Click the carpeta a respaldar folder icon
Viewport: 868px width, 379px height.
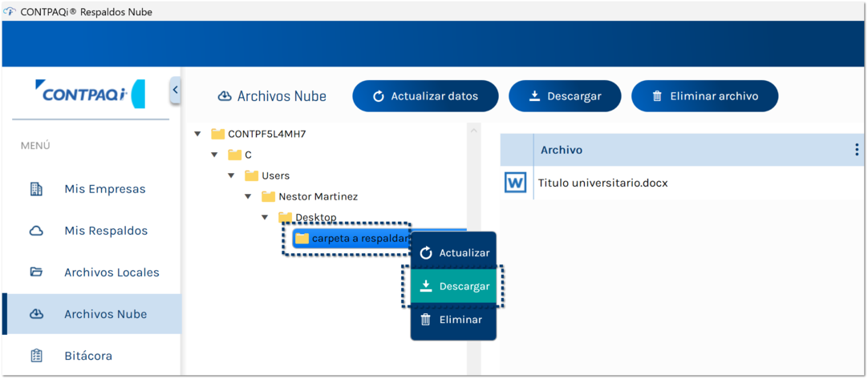[x=302, y=239]
